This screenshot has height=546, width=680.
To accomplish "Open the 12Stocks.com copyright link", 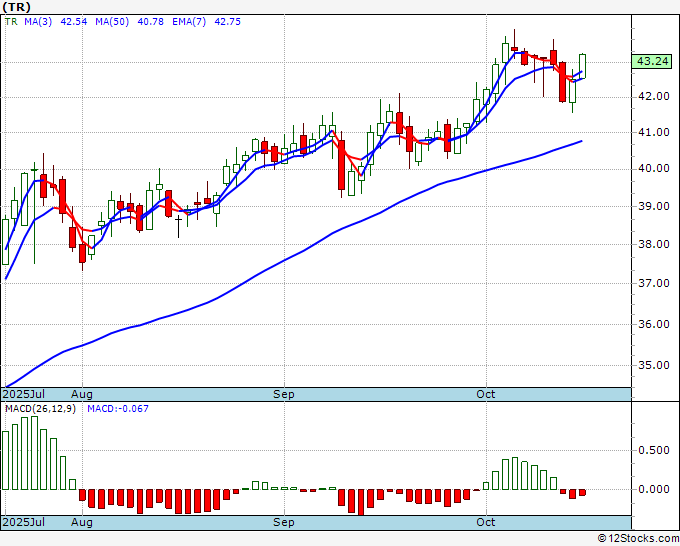I will click(x=638, y=539).
